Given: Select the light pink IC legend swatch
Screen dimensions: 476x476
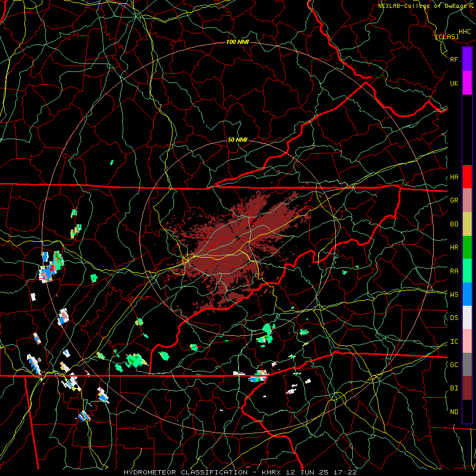Looking at the screenshot, I should click(467, 341).
